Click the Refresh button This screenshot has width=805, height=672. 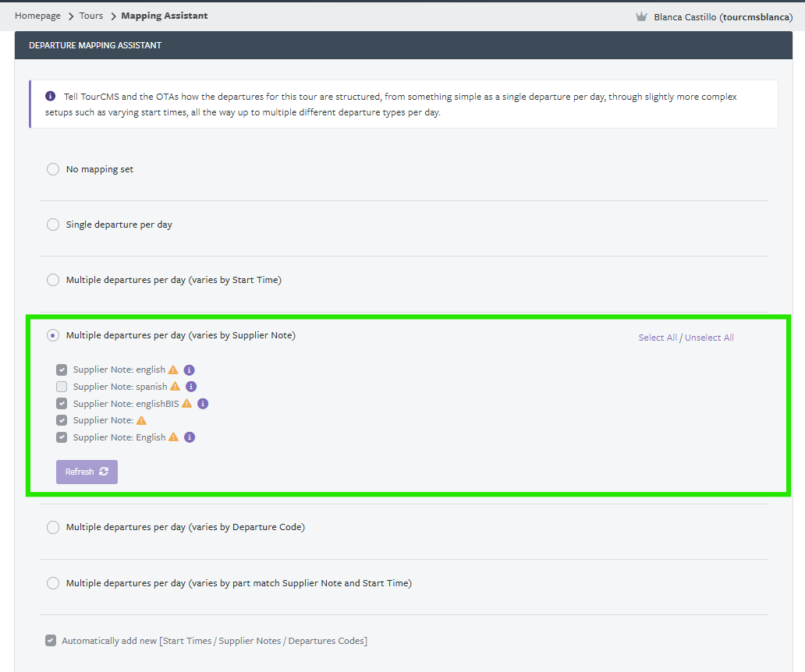pyautogui.click(x=87, y=472)
